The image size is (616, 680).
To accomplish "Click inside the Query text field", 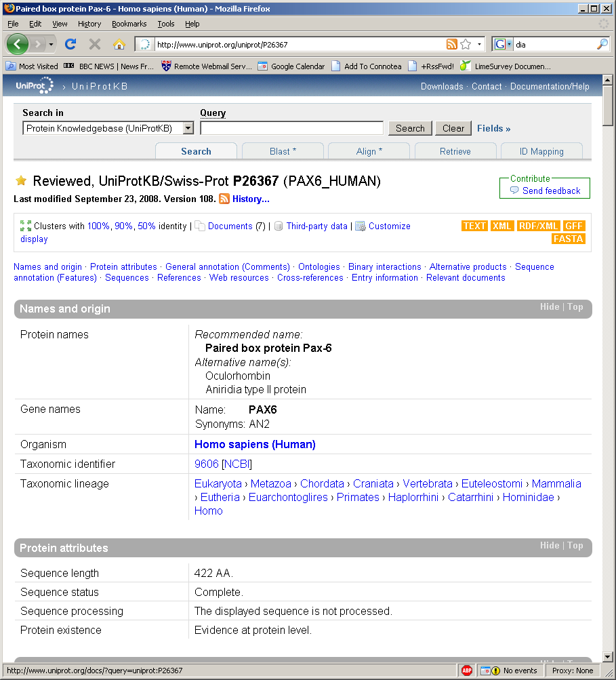I will click(291, 128).
